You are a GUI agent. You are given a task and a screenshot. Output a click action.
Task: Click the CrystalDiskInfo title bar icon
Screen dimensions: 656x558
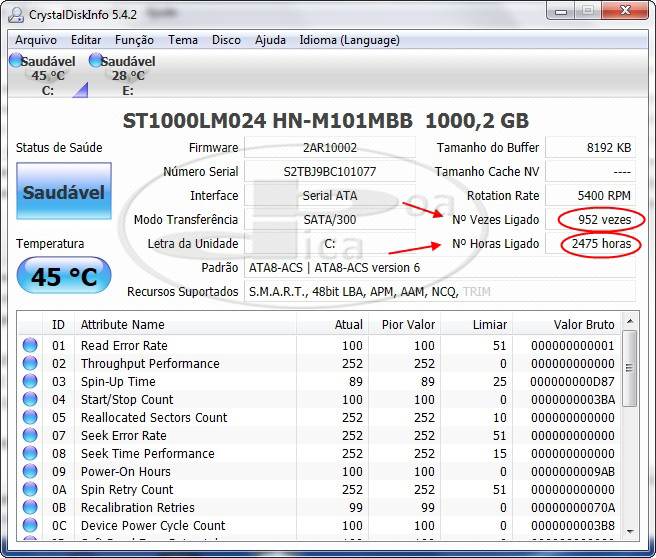[17, 15]
